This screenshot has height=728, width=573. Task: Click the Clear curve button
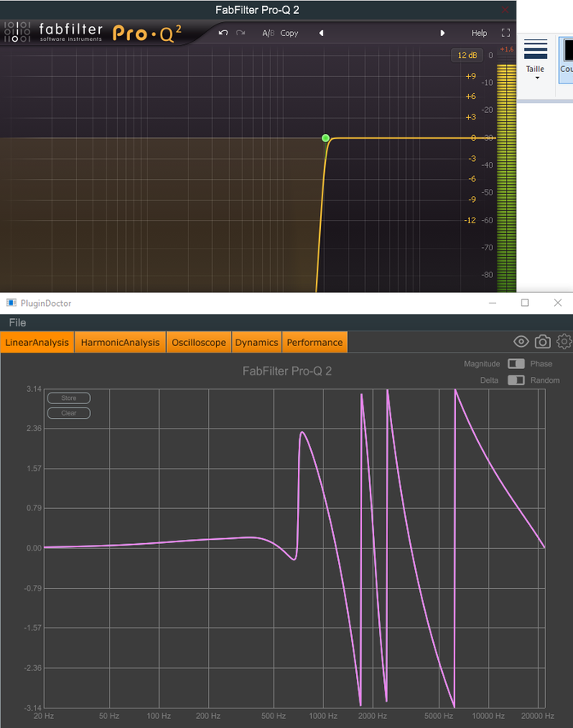coord(69,413)
